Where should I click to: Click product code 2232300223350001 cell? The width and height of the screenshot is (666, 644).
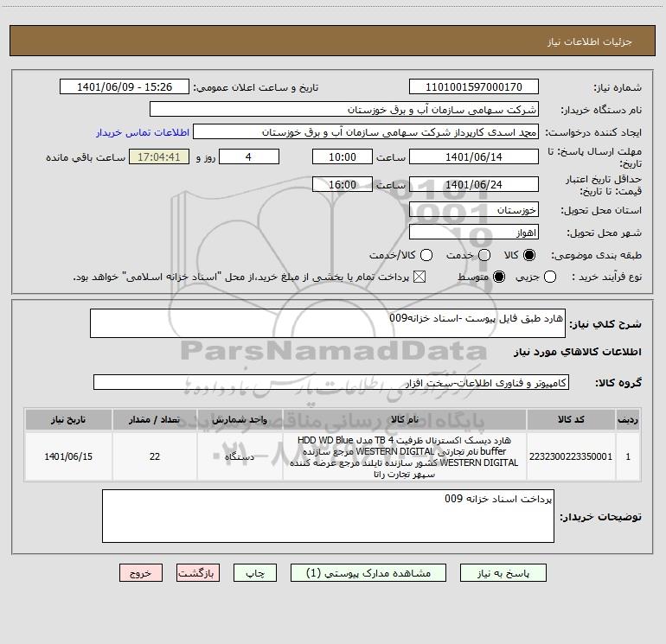coord(571,456)
